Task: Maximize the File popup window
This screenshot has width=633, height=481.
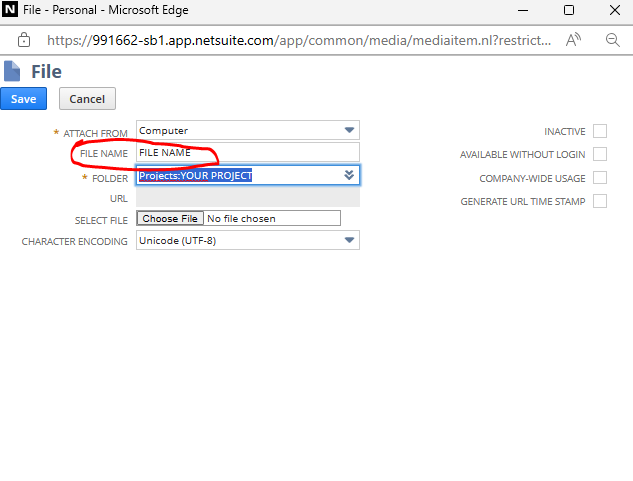Action: [568, 10]
